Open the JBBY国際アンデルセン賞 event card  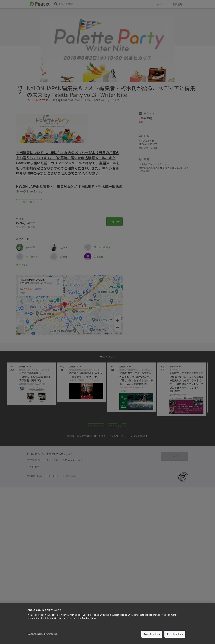[x=131, y=387]
